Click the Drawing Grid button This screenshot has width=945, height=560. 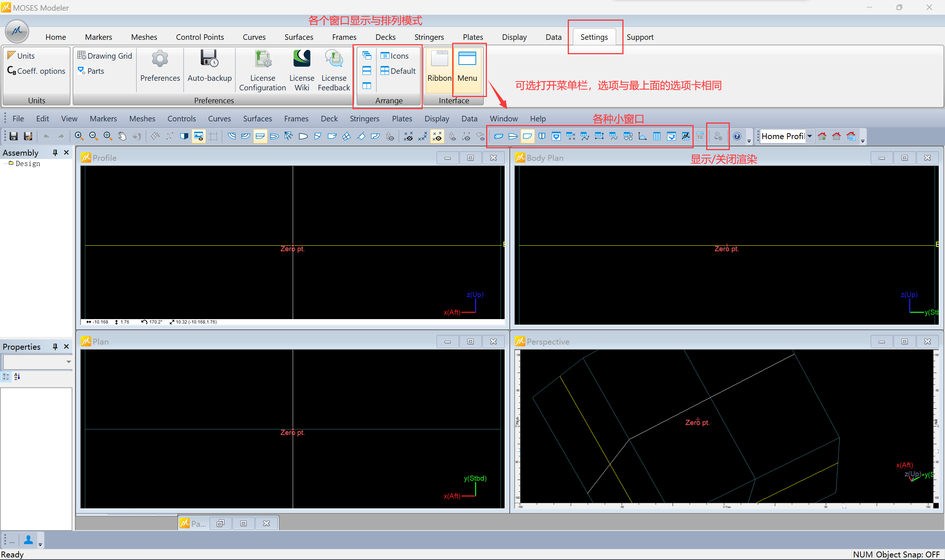(x=105, y=56)
